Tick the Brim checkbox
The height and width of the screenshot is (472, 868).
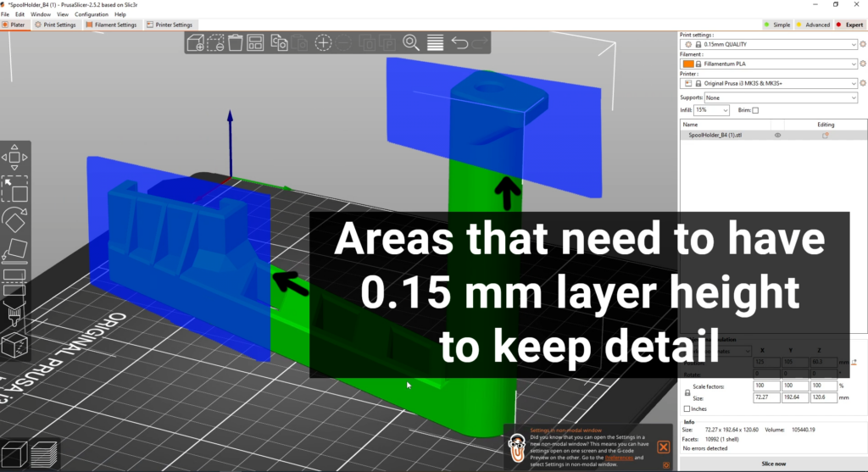click(x=755, y=110)
